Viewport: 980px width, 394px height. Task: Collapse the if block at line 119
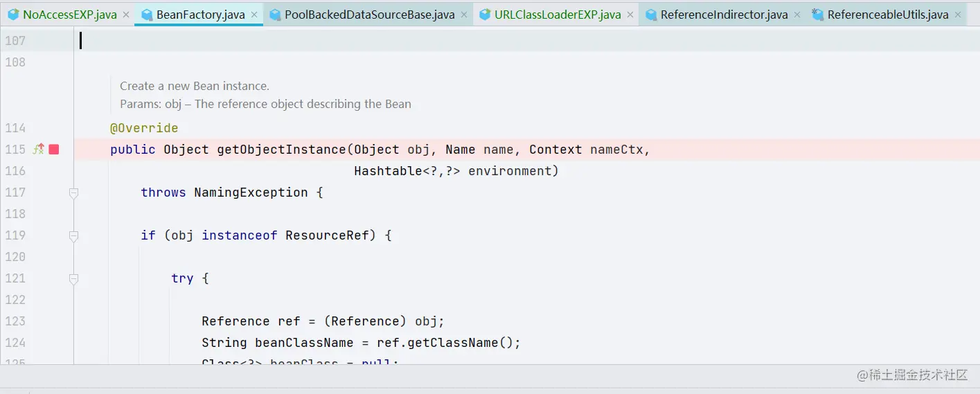[73, 236]
